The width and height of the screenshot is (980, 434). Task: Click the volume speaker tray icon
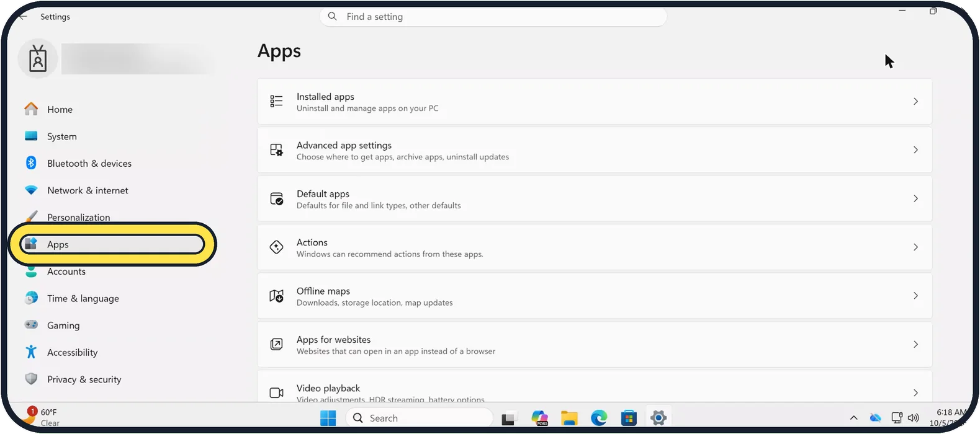pos(913,418)
